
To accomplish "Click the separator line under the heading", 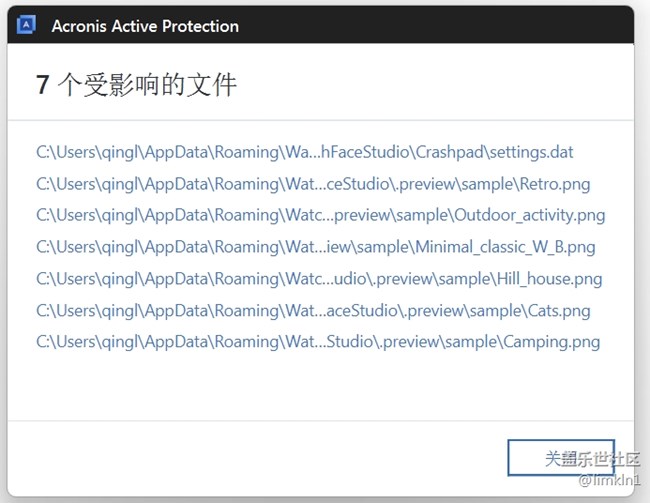I will click(x=320, y=121).
